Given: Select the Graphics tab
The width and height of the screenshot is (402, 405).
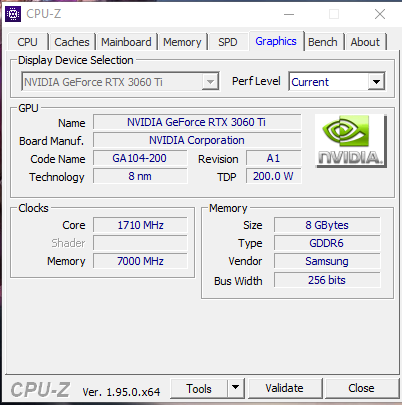Looking at the screenshot, I should pyautogui.click(x=276, y=41).
